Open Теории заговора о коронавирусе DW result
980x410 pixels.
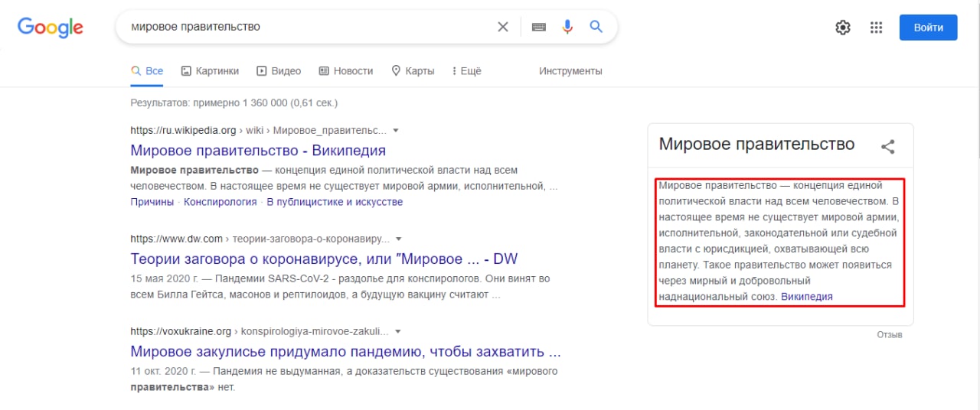324,259
